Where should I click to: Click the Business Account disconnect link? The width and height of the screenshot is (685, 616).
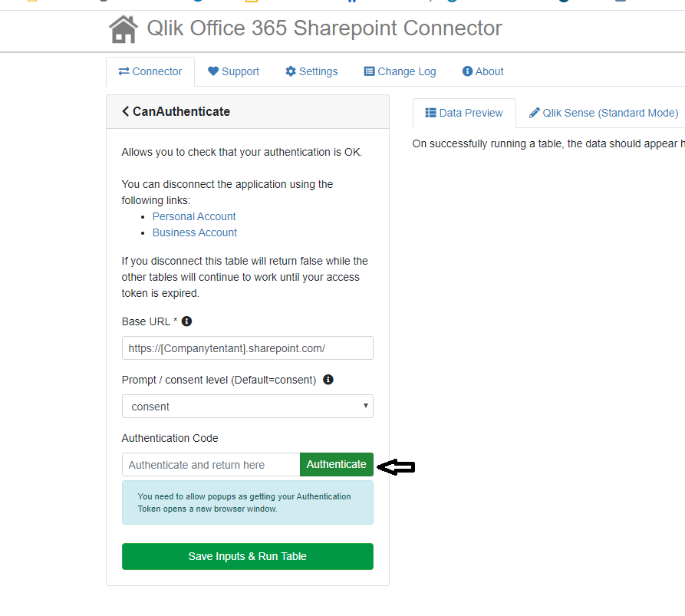pyautogui.click(x=194, y=232)
